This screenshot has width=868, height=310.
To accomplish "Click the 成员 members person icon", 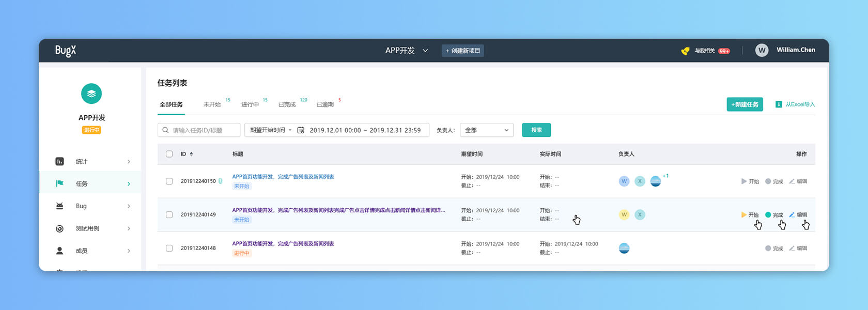I will pos(59,251).
